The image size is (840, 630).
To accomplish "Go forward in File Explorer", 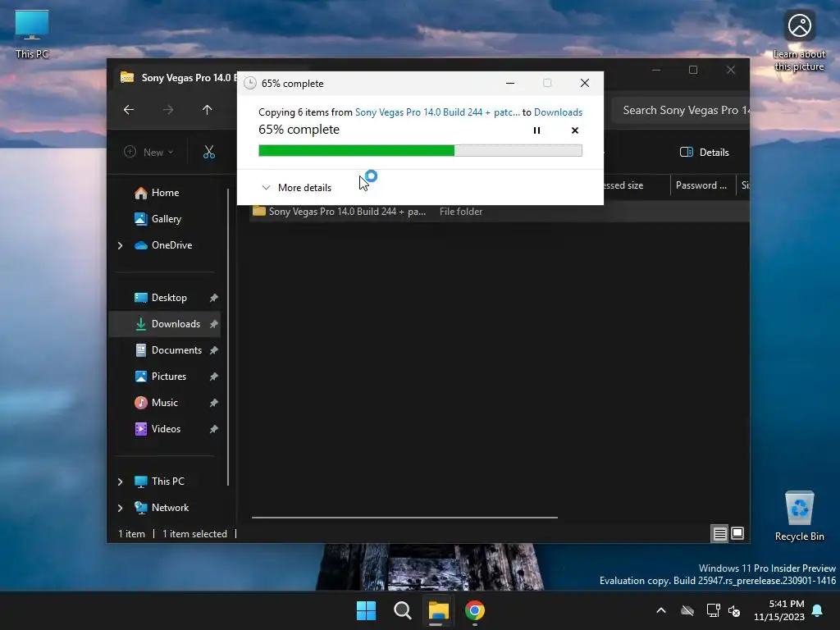I will 168,110.
